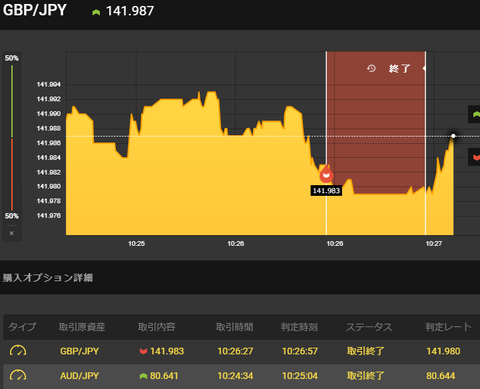The height and width of the screenshot is (389, 480).
Task: Click the 141.983 price label on the chart
Action: pos(326,191)
